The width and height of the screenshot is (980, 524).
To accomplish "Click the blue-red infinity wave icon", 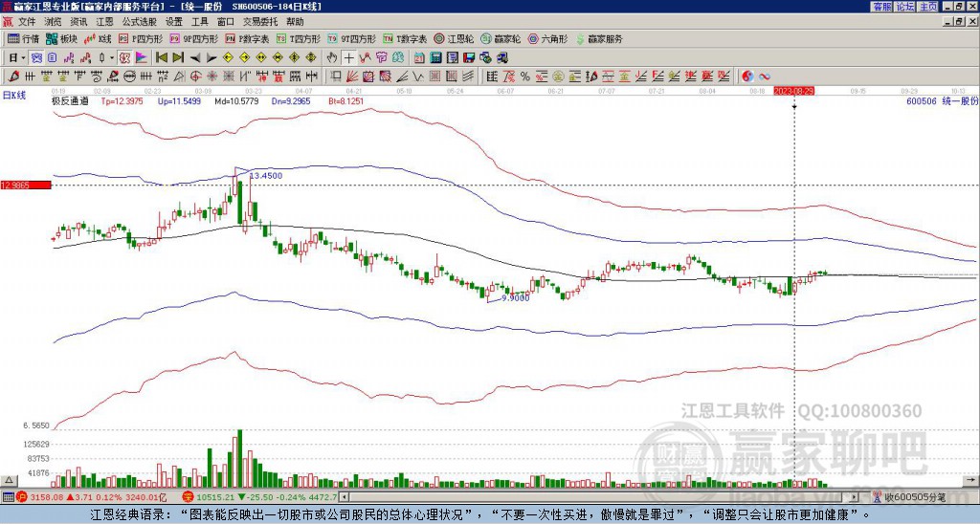I will click(765, 76).
